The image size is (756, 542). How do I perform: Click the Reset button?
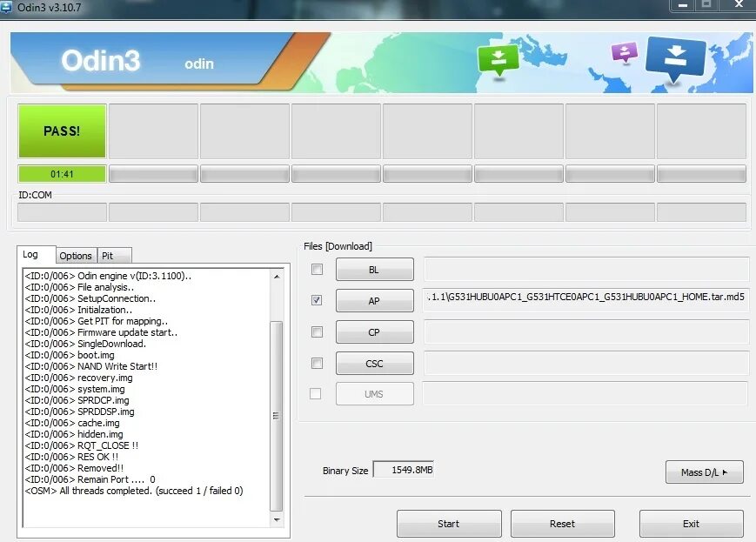coord(563,524)
